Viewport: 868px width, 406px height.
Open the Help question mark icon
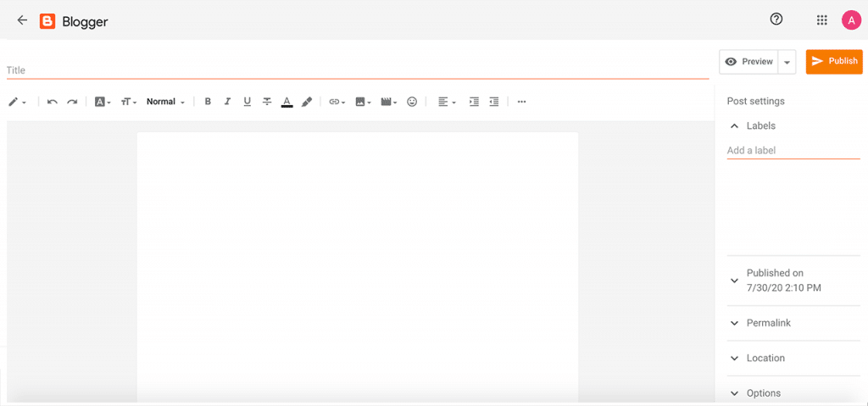(x=776, y=19)
